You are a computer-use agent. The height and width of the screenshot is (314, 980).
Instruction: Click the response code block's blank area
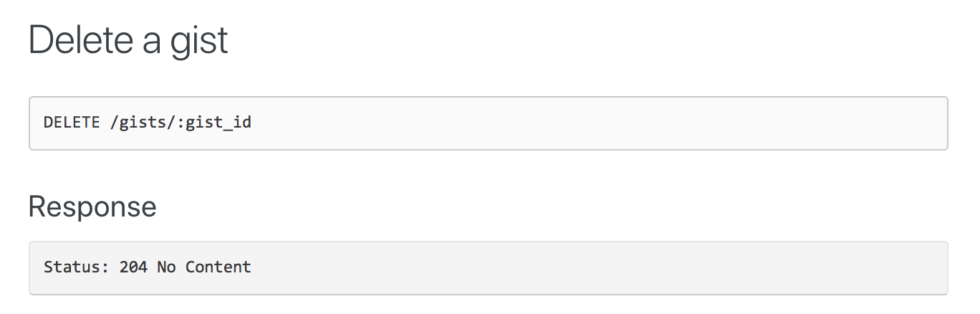(x=573, y=267)
